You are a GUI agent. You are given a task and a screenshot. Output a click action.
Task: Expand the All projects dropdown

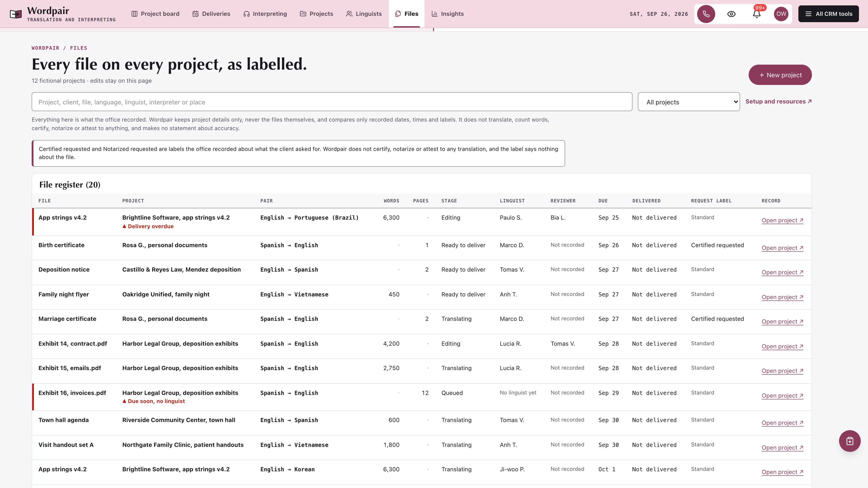[x=689, y=102]
